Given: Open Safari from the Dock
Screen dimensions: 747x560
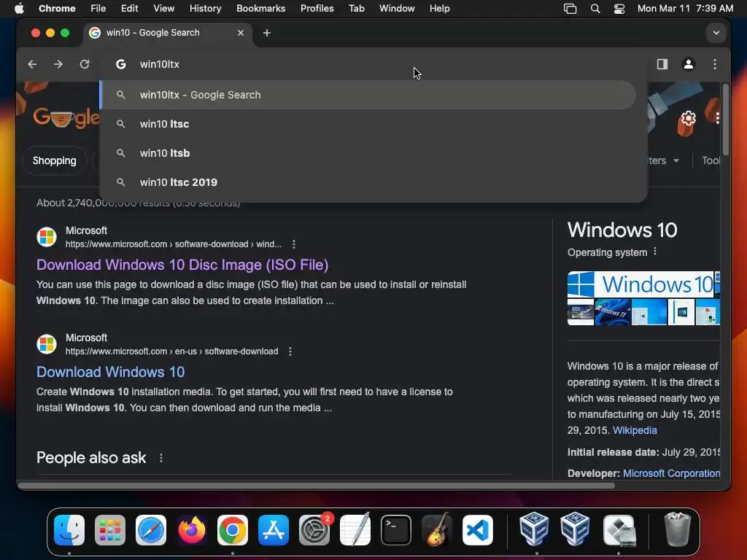Looking at the screenshot, I should (x=151, y=530).
